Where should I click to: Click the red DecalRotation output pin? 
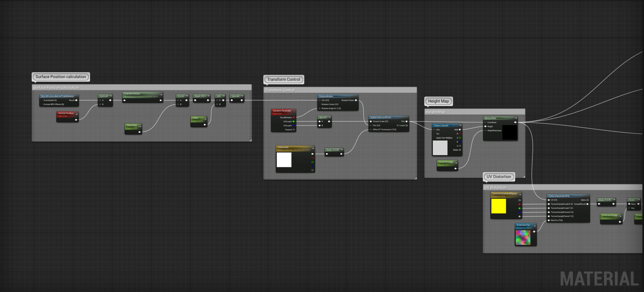coord(294,117)
